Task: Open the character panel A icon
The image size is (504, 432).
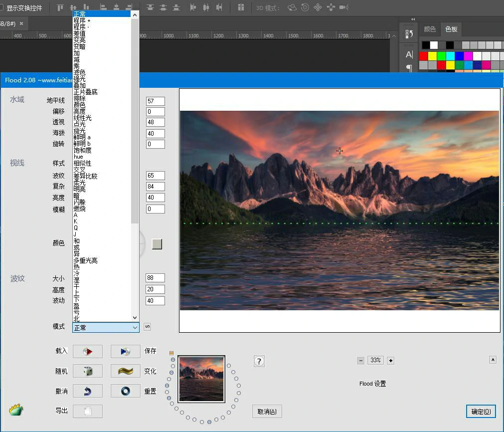Action: (409, 55)
